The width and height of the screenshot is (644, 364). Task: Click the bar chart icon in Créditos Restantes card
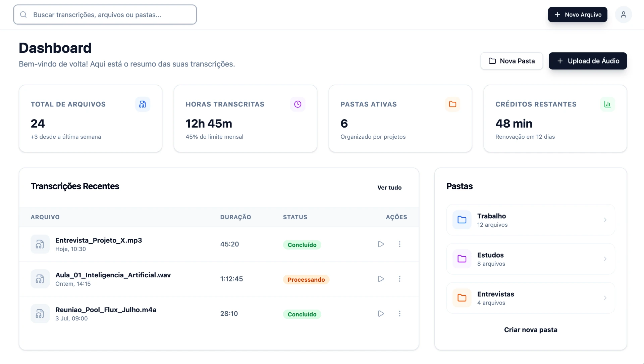(x=607, y=104)
